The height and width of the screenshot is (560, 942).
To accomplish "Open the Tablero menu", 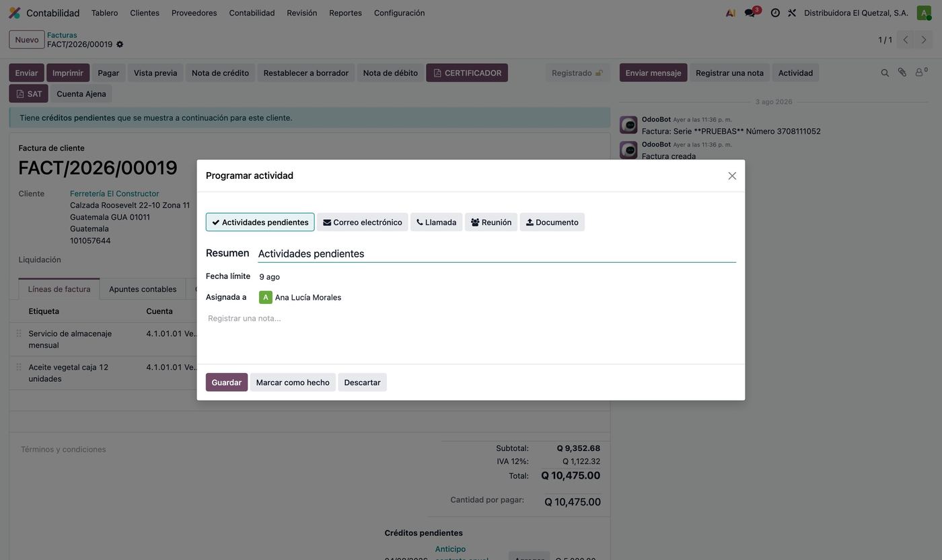I will click(x=104, y=13).
